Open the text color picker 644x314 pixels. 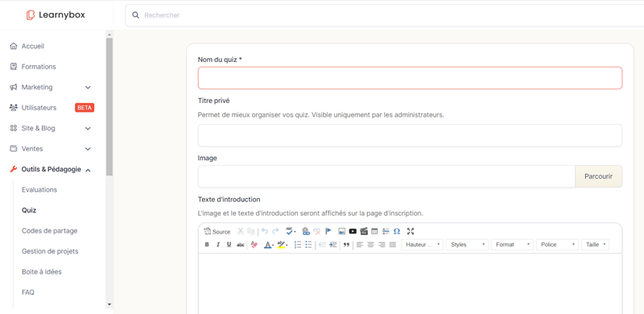(x=269, y=245)
